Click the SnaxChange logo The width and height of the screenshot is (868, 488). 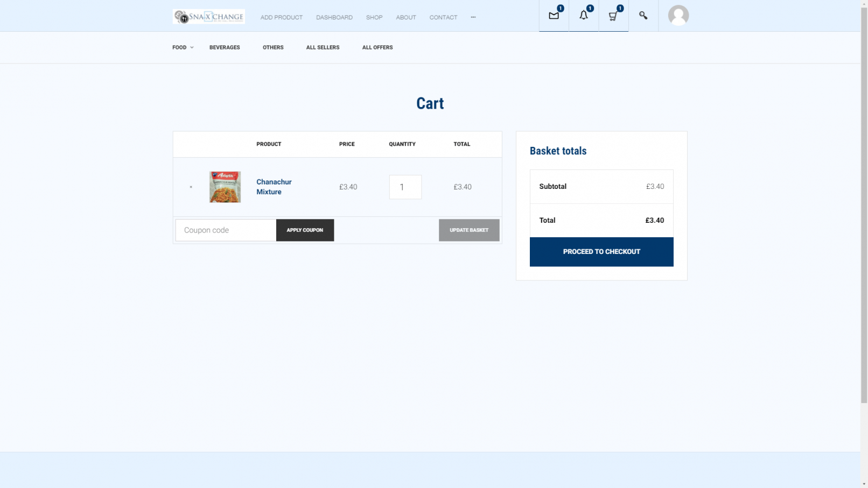coord(209,17)
